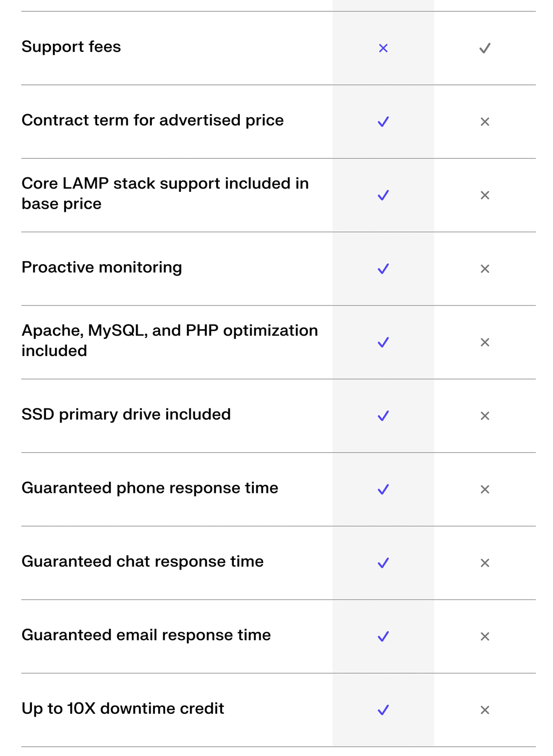
Task: Click the purple checkmark for SSD primary drive included
Action: (x=383, y=416)
